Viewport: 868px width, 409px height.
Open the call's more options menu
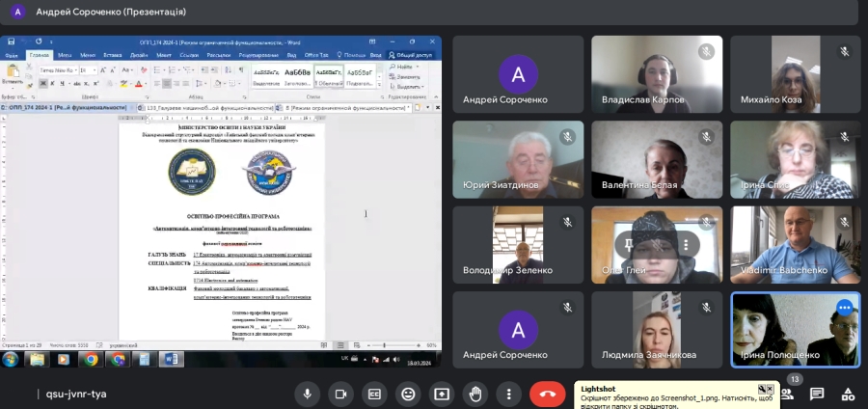coord(508,394)
